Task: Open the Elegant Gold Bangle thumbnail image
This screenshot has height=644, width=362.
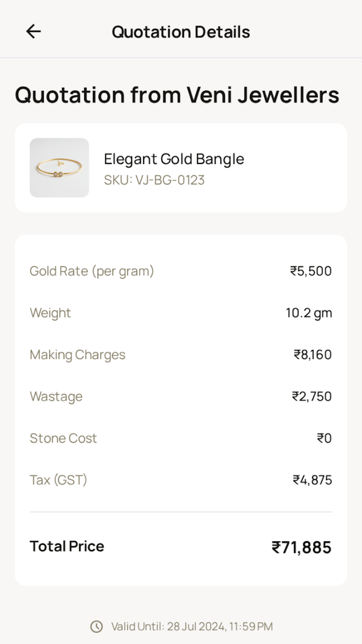Action: click(59, 168)
